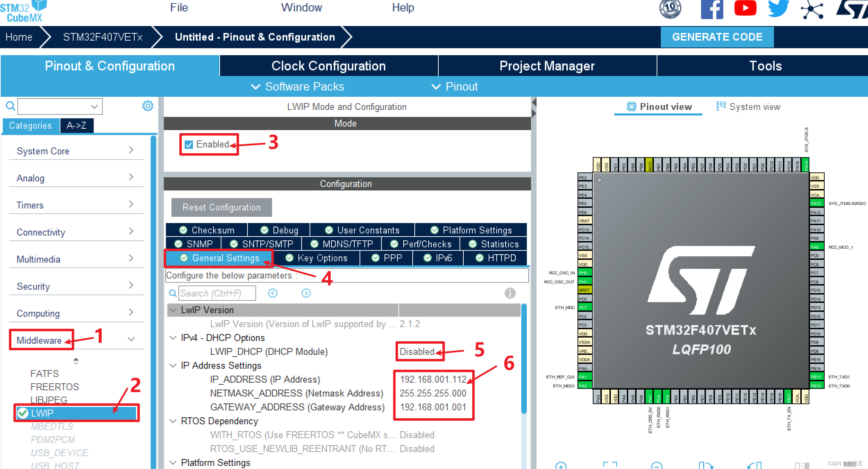Image resolution: width=868 pixels, height=469 pixels.
Task: Click the ST community network icon
Action: click(812, 10)
